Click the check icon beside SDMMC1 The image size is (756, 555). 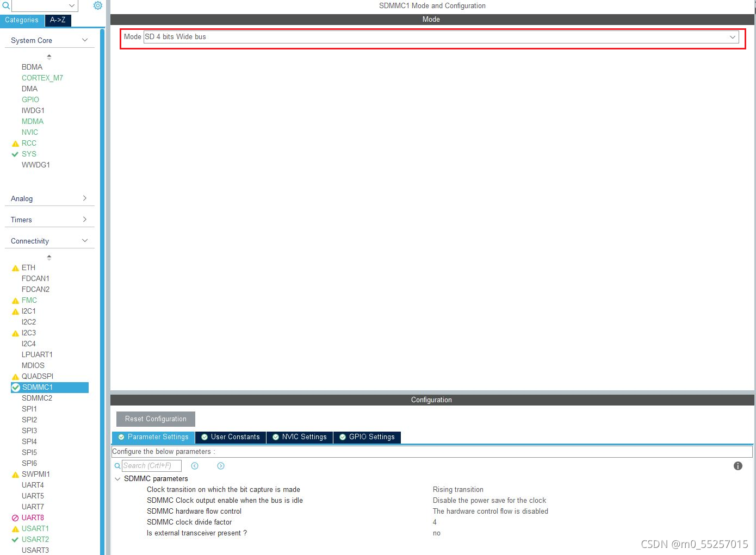coord(16,388)
